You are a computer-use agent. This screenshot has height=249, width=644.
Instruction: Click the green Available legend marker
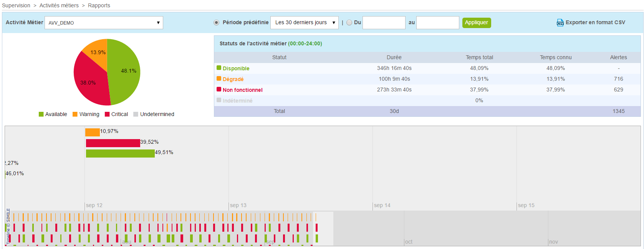coord(41,115)
